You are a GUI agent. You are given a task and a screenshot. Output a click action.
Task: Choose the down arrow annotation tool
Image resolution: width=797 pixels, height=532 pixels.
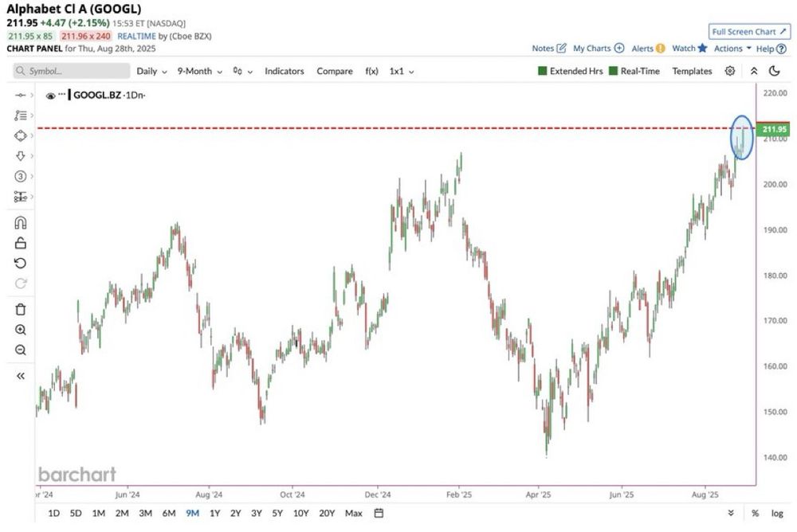point(21,156)
